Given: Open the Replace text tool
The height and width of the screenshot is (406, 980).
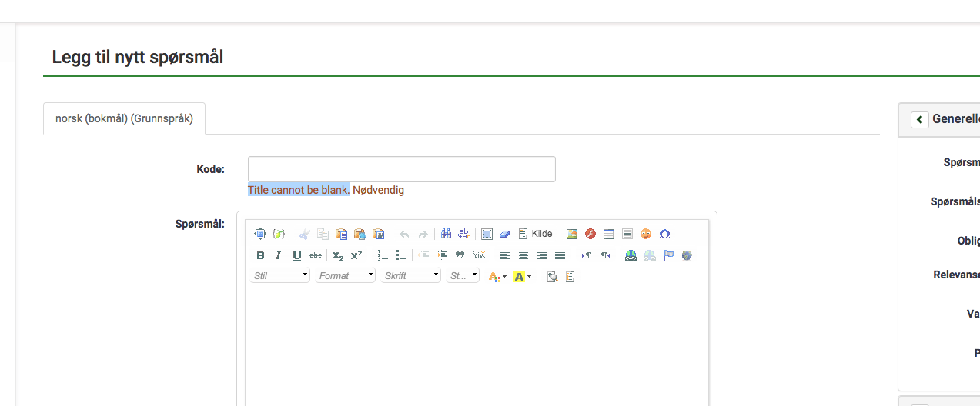Looking at the screenshot, I should (x=464, y=234).
